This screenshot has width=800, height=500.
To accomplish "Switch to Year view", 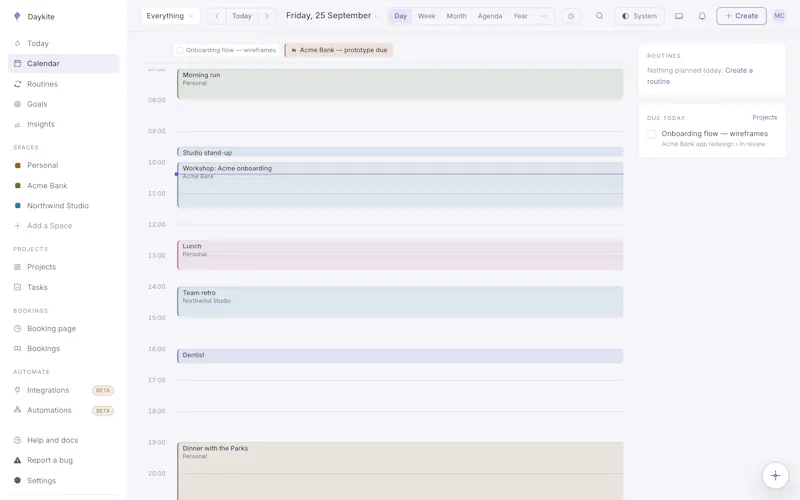I will [520, 16].
